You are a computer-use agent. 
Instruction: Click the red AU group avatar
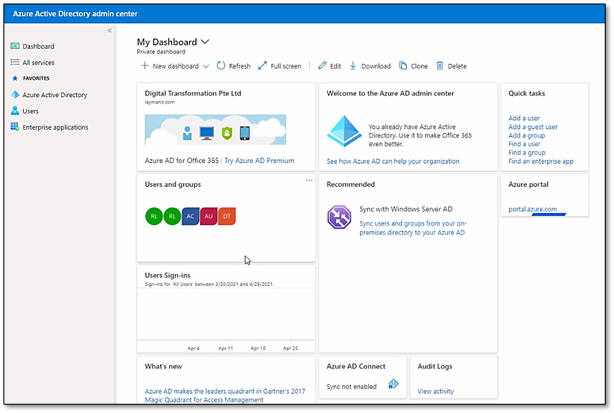tap(209, 216)
